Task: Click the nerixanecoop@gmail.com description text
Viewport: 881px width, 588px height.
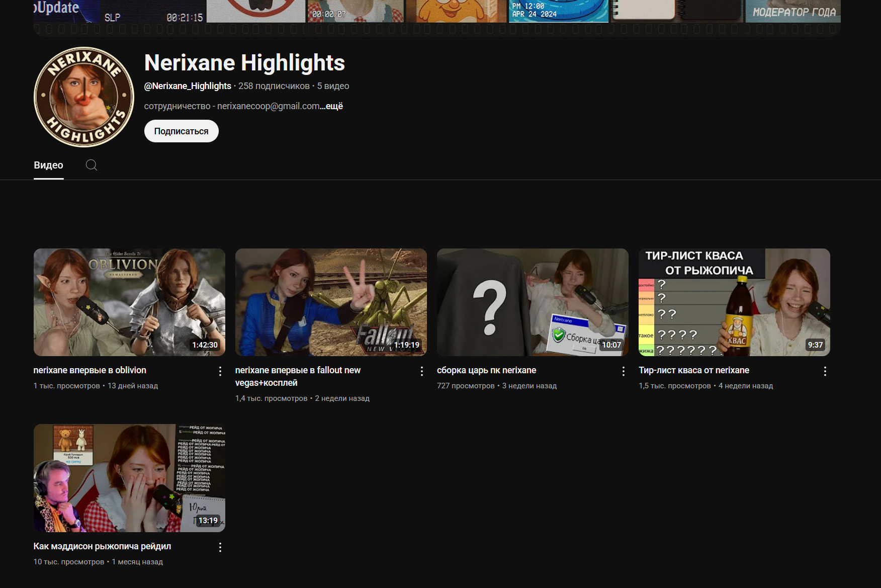Action: pyautogui.click(x=269, y=106)
